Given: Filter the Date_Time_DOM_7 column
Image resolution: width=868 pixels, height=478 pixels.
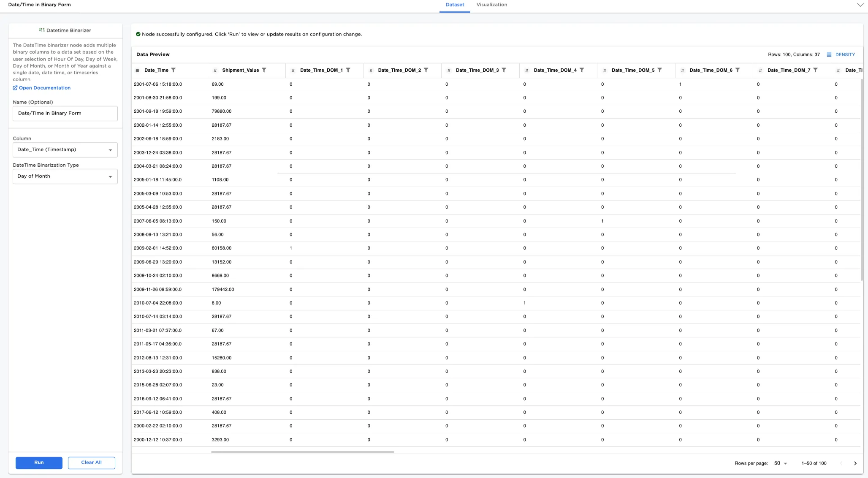Looking at the screenshot, I should click(x=815, y=70).
